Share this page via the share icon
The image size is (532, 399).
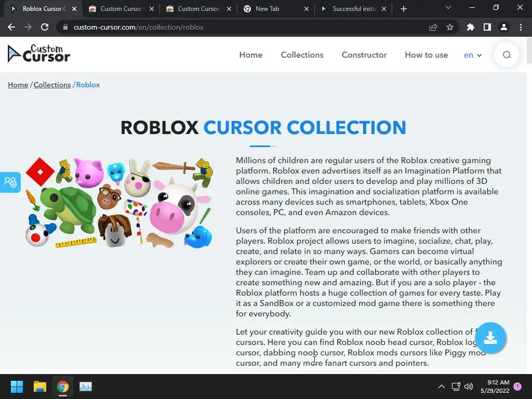point(433,27)
